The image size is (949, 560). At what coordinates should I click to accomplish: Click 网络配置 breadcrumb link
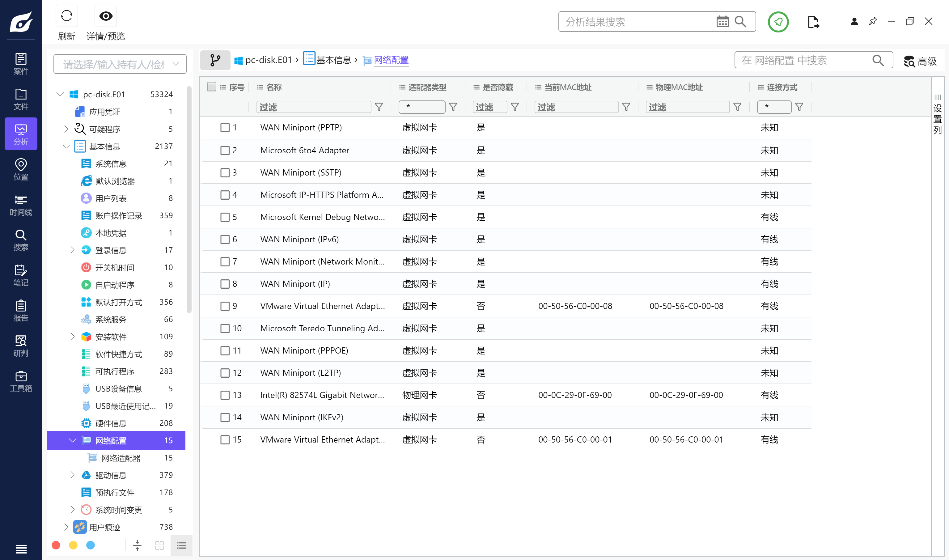(x=391, y=60)
